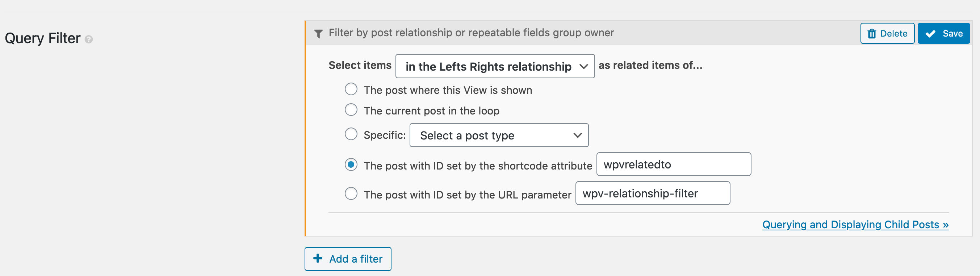This screenshot has width=980, height=276.
Task: Focus the wpv-relationship-filter URL parameter field
Action: (653, 193)
